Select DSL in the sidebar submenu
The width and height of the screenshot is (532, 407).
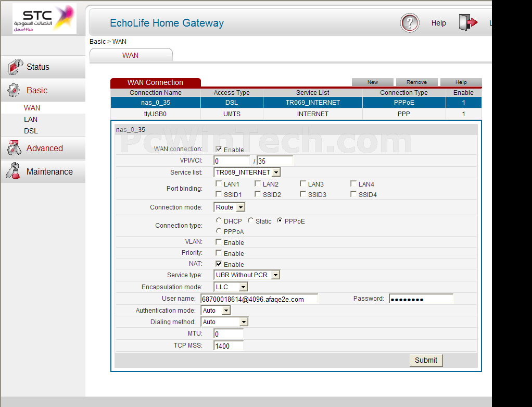point(31,131)
